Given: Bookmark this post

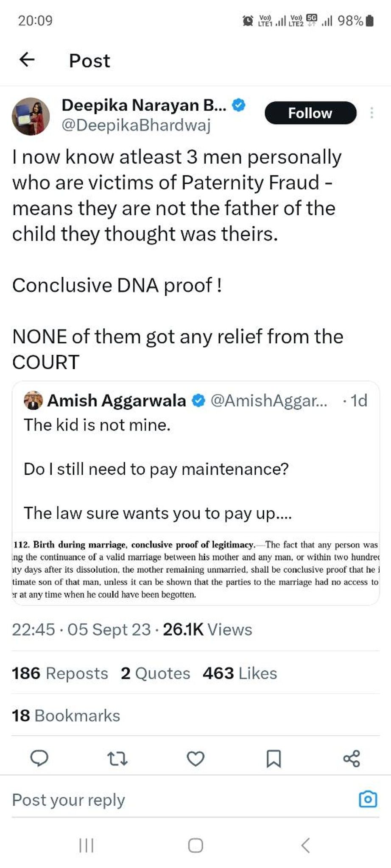Looking at the screenshot, I should 274,758.
